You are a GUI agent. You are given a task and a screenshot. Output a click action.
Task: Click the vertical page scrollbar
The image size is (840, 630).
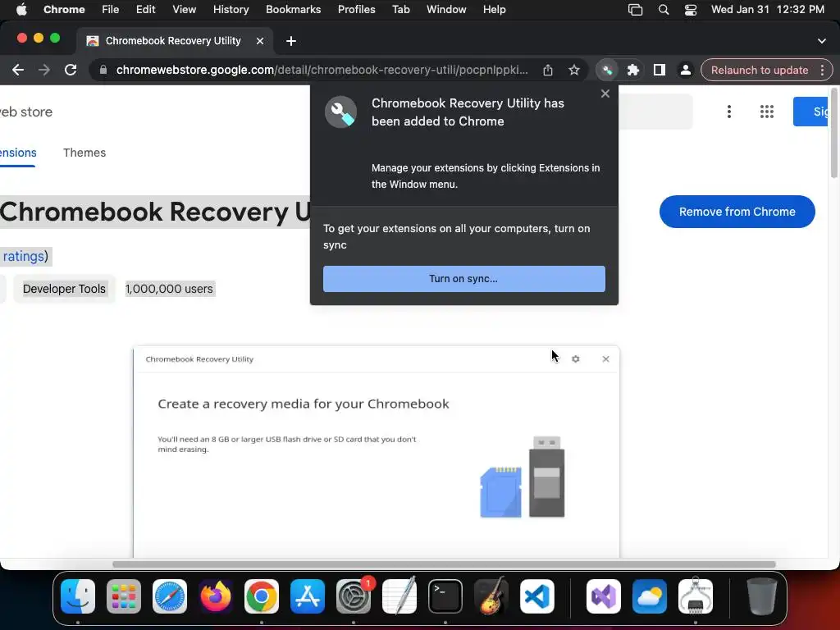click(834, 134)
